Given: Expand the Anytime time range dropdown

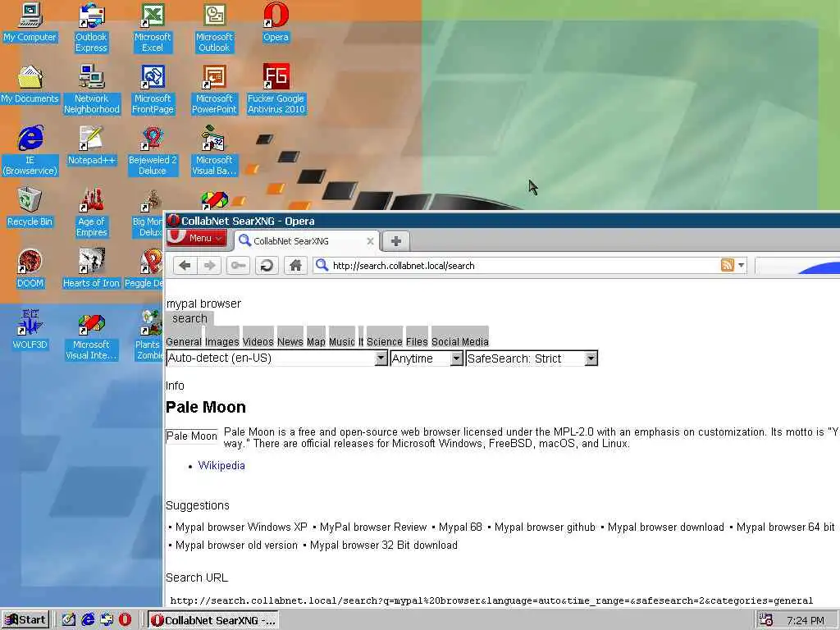Looking at the screenshot, I should [x=427, y=358].
